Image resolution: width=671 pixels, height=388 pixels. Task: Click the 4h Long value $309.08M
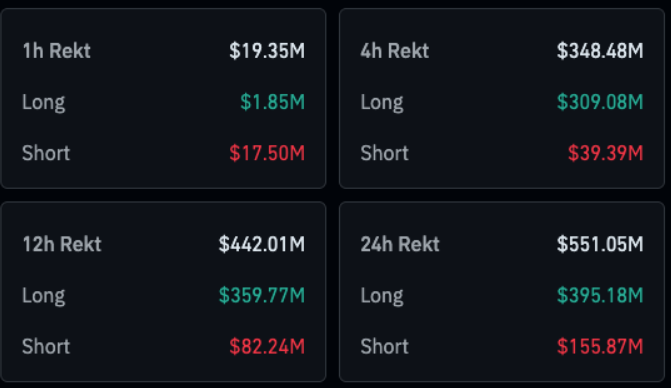(x=600, y=102)
